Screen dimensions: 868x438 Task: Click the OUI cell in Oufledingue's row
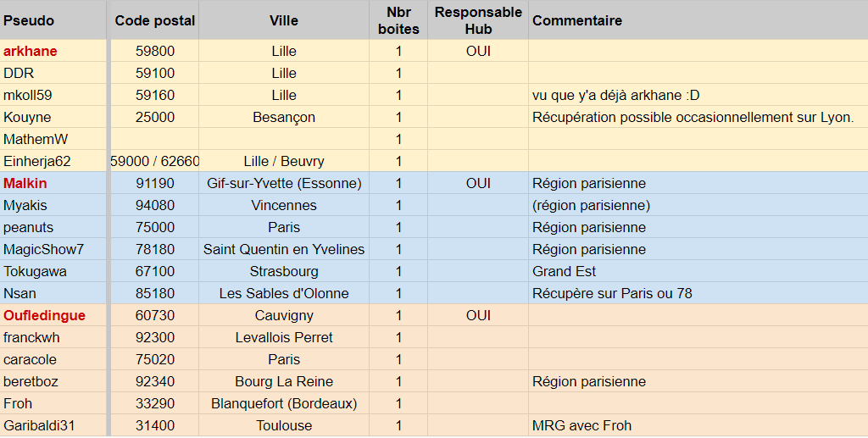(x=478, y=315)
